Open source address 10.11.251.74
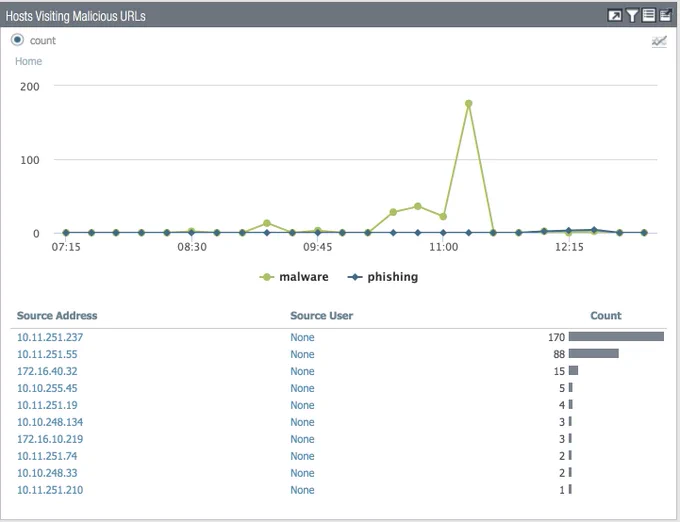 47,456
